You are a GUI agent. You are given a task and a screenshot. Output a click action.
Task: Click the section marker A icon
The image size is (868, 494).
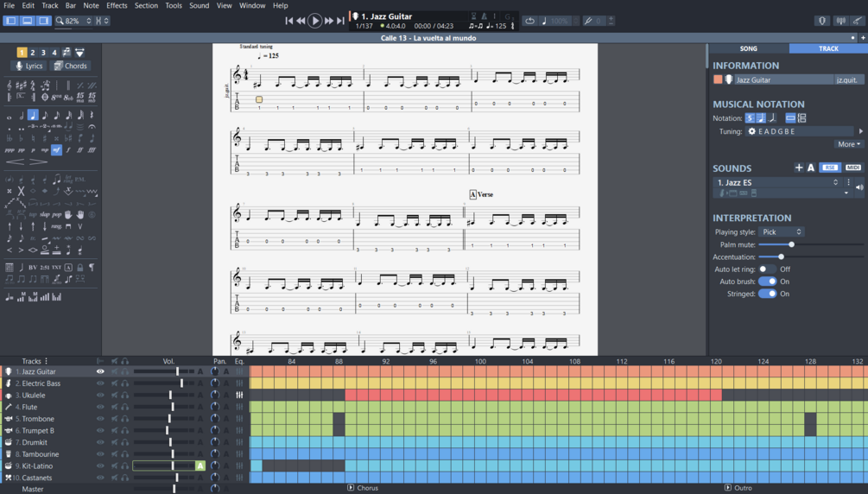[x=68, y=268]
